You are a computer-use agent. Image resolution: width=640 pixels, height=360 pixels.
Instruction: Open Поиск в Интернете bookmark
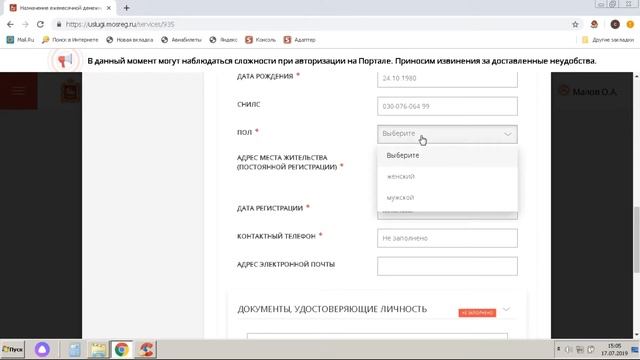[x=70, y=40]
